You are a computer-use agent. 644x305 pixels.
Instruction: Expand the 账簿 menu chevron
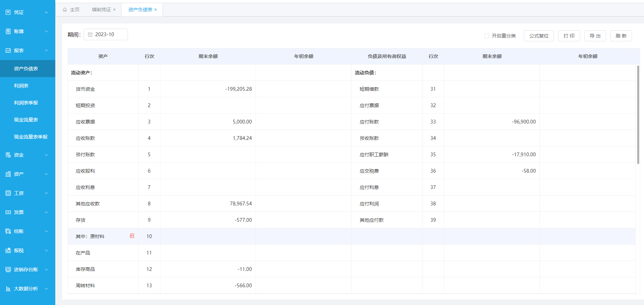pyautogui.click(x=46, y=31)
